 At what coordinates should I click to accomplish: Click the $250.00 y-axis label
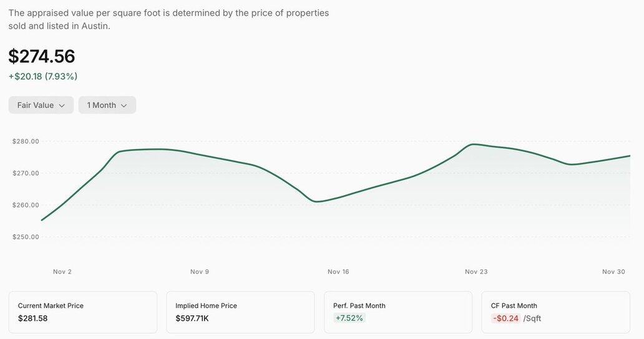point(26,237)
